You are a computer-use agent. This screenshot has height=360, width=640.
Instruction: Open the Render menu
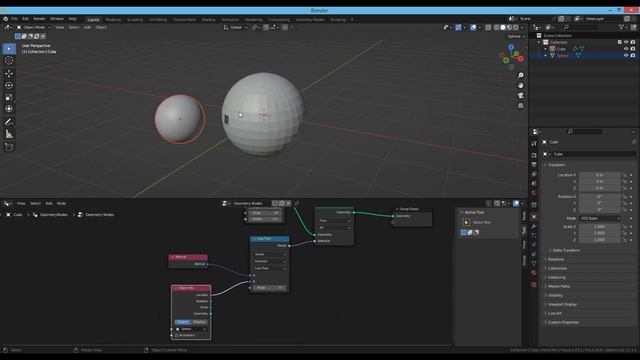coord(39,19)
